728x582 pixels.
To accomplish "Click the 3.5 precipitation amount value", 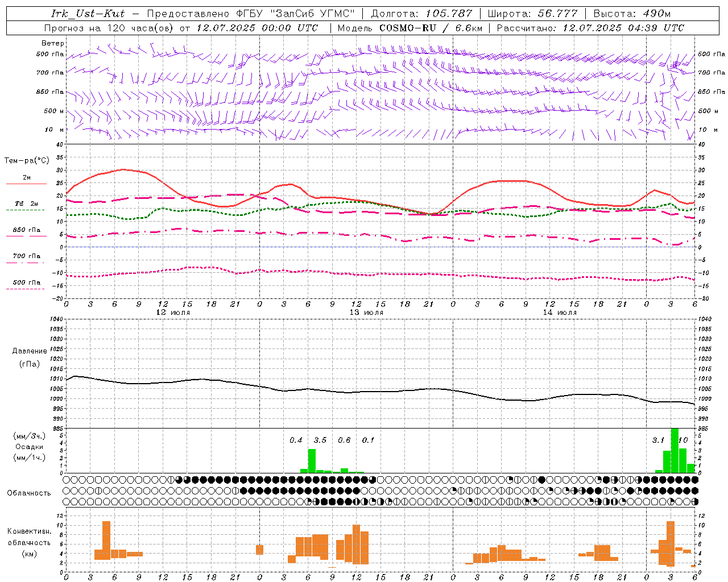I will pyautogui.click(x=320, y=440).
